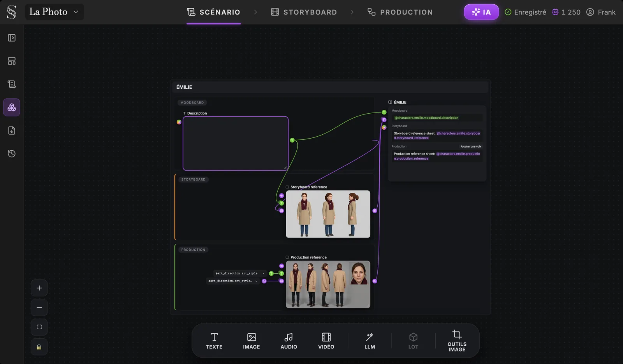Open the Frank user account menu
Image resolution: width=623 pixels, height=364 pixels.
click(x=601, y=12)
